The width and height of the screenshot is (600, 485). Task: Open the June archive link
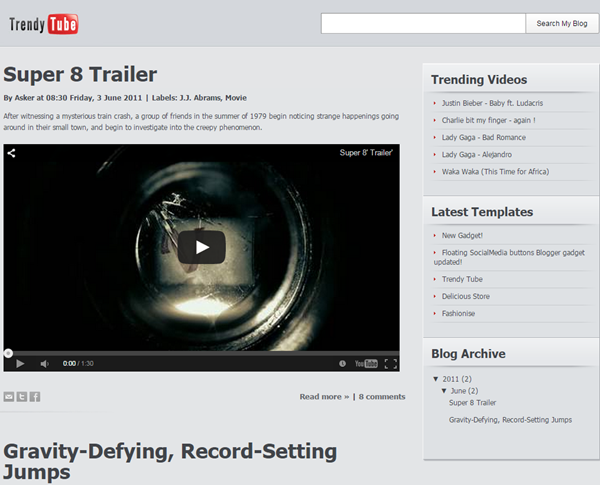point(458,391)
